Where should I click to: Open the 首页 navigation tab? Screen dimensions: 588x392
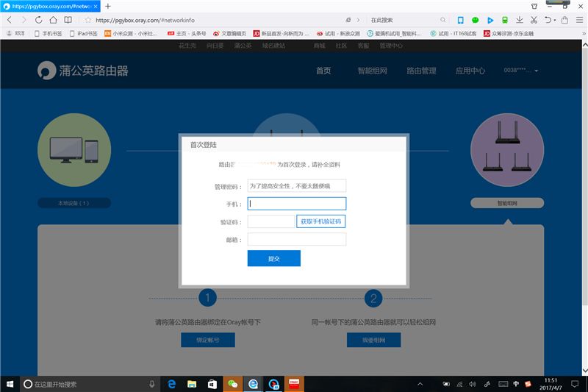click(323, 71)
